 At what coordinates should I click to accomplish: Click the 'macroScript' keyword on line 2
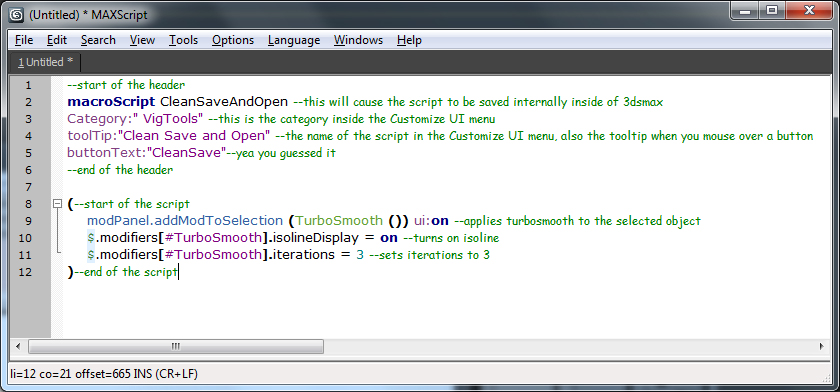pyautogui.click(x=111, y=102)
